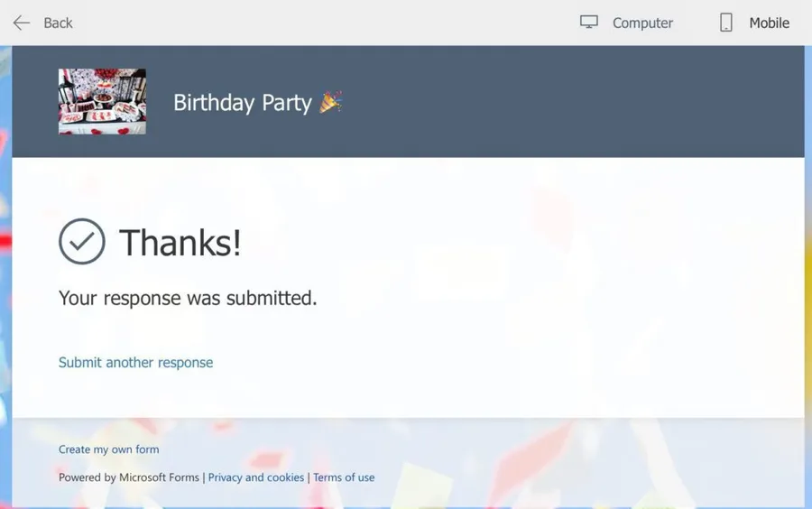This screenshot has width=812, height=509.
Task: Switch to the Computer preview tab
Action: coord(642,23)
